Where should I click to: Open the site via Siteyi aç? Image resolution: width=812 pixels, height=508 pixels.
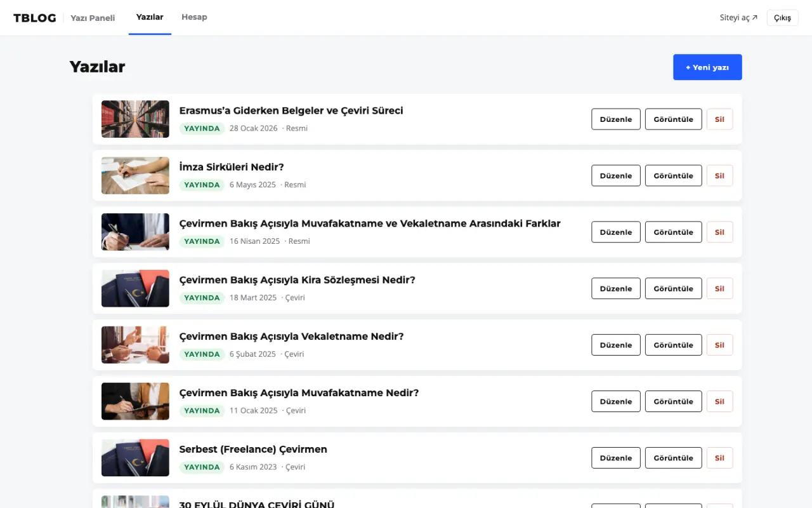coord(738,18)
